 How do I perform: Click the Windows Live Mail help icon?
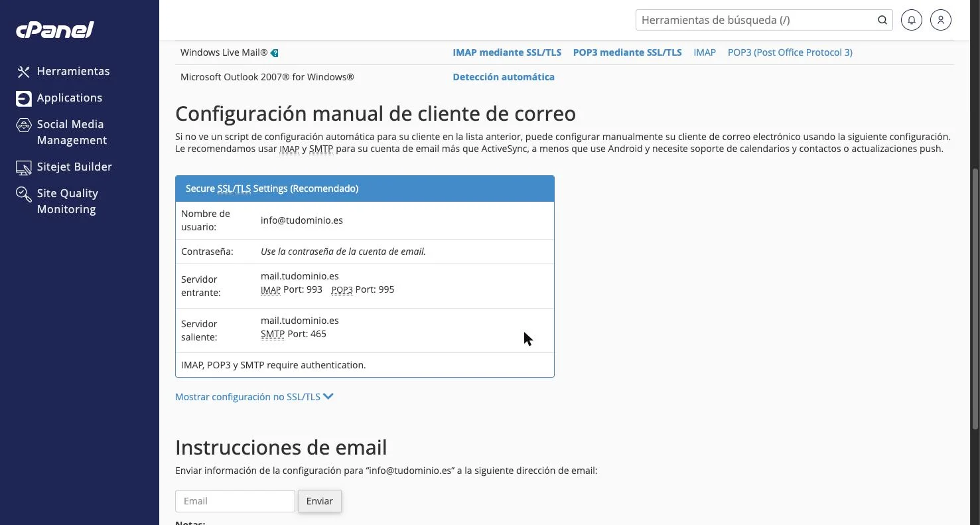pos(275,53)
